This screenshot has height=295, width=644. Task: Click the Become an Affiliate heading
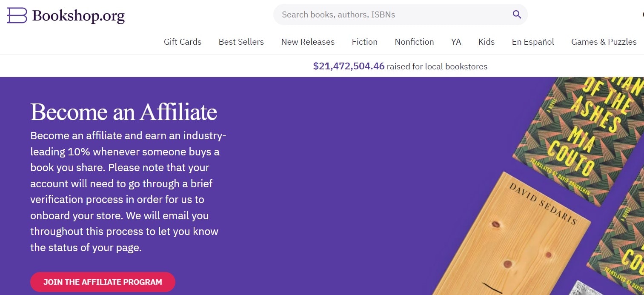[124, 112]
